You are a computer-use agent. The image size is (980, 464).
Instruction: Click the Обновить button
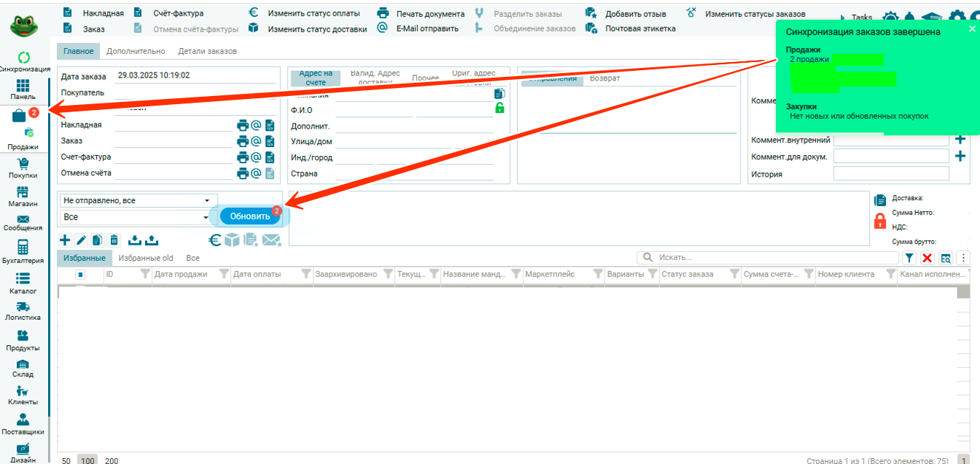(250, 216)
